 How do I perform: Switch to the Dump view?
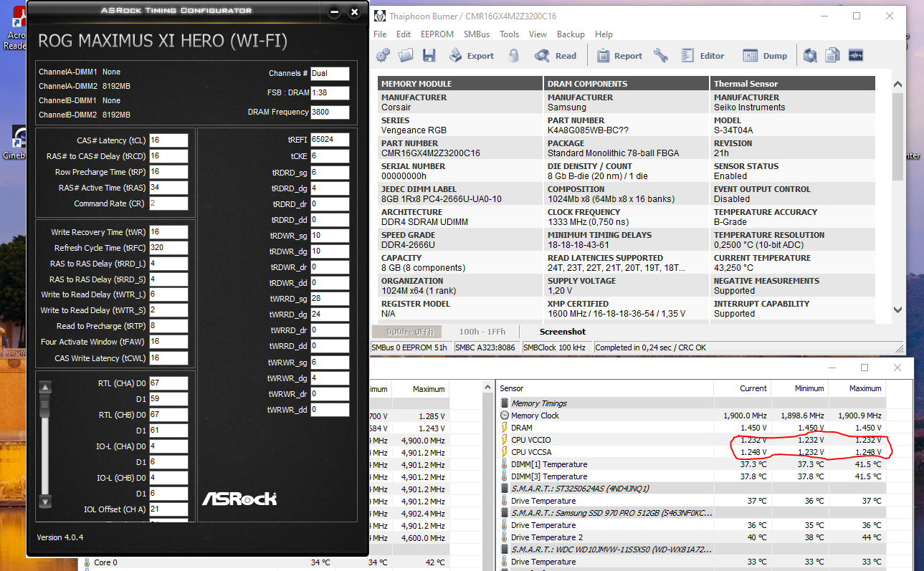click(765, 55)
